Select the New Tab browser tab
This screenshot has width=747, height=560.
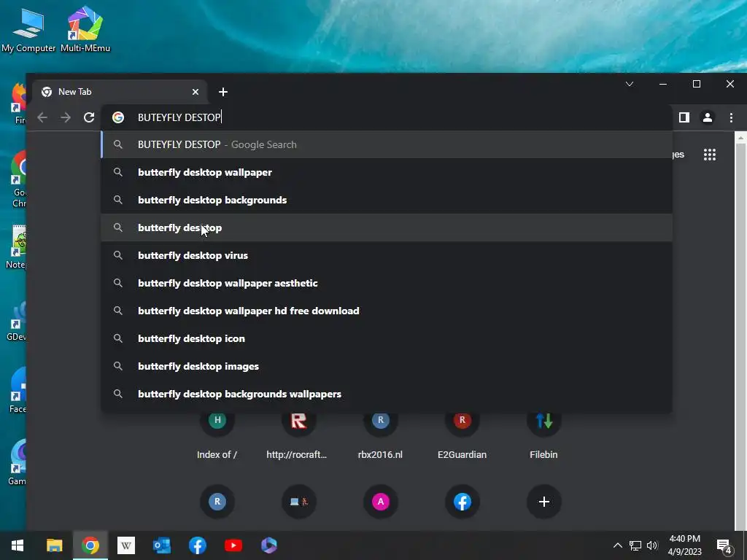pos(119,92)
